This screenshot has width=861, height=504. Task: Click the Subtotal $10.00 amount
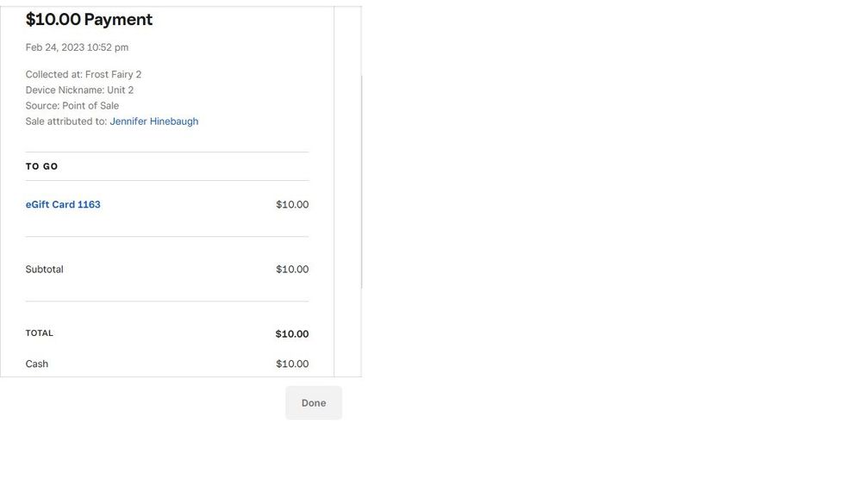[292, 270]
